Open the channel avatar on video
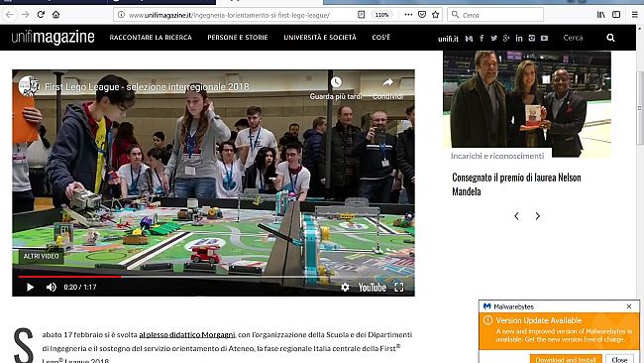644x363 pixels. (29, 86)
